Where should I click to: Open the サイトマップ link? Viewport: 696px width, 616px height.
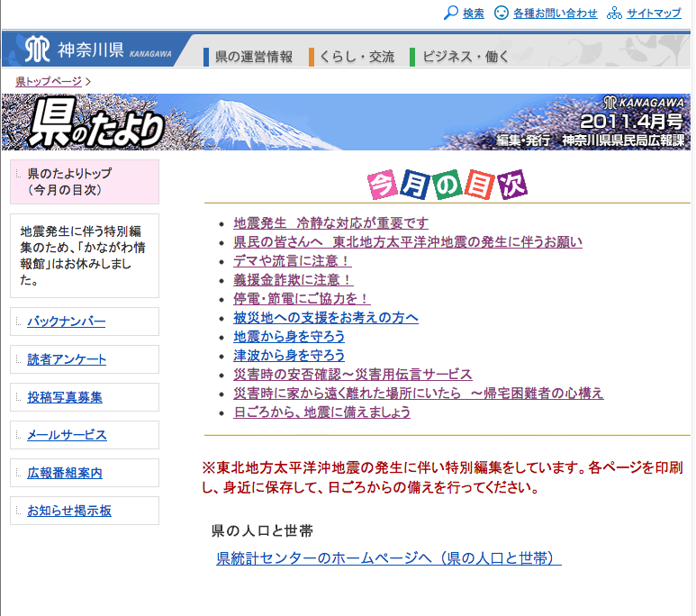click(654, 14)
